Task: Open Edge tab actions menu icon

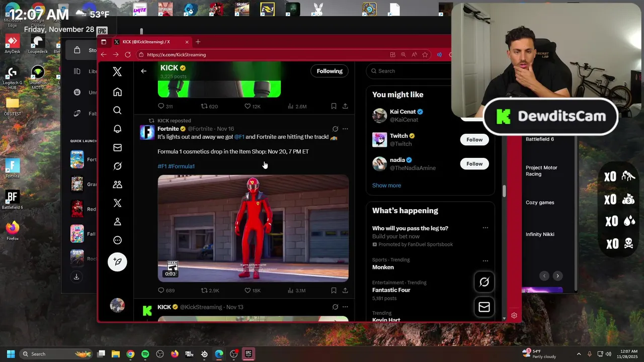Action: (104, 42)
